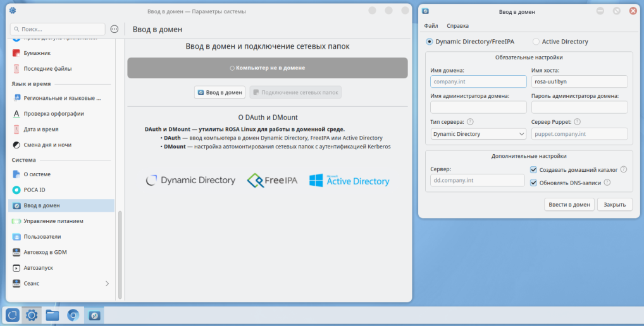Click the РОСА ID icon

click(x=16, y=190)
